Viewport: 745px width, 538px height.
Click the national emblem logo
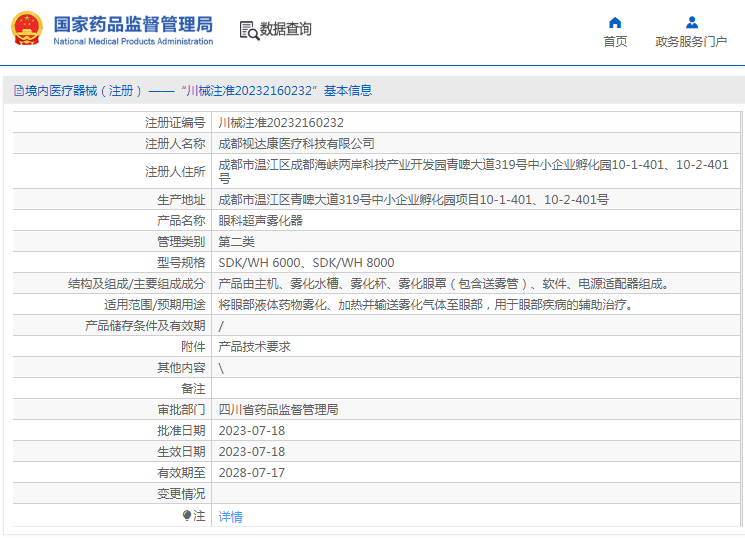pos(27,29)
